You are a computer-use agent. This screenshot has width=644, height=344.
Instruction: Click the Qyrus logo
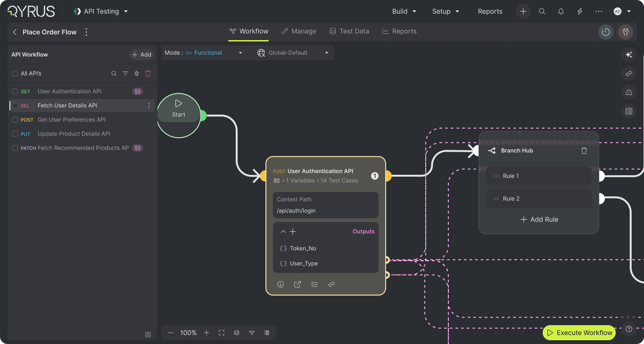31,11
